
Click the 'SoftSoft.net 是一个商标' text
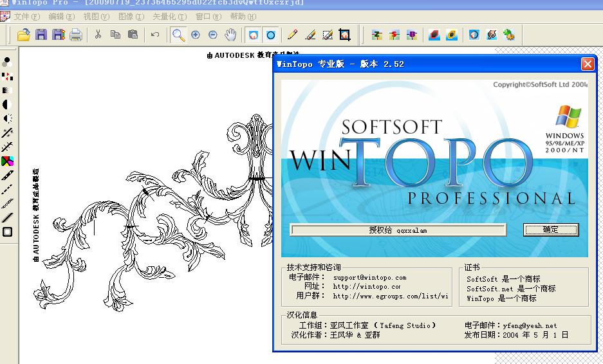pos(511,289)
